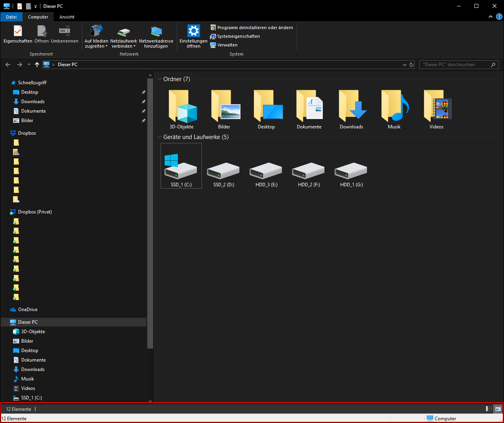
Task: Open the address bar history dropdown
Action: tap(404, 65)
